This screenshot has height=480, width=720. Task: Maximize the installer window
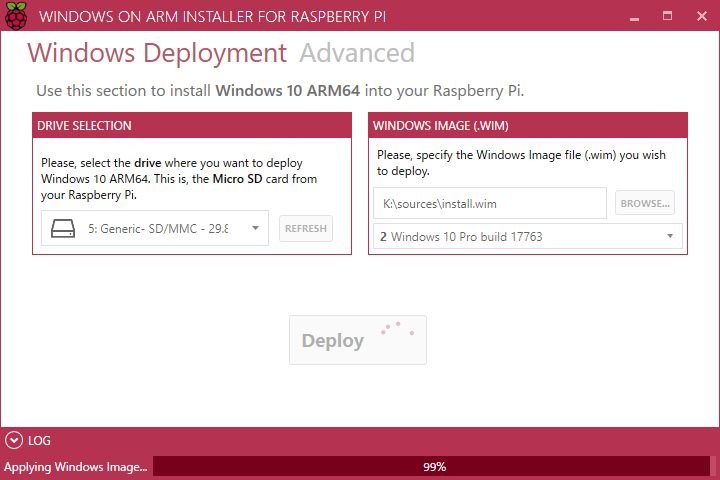pos(668,16)
